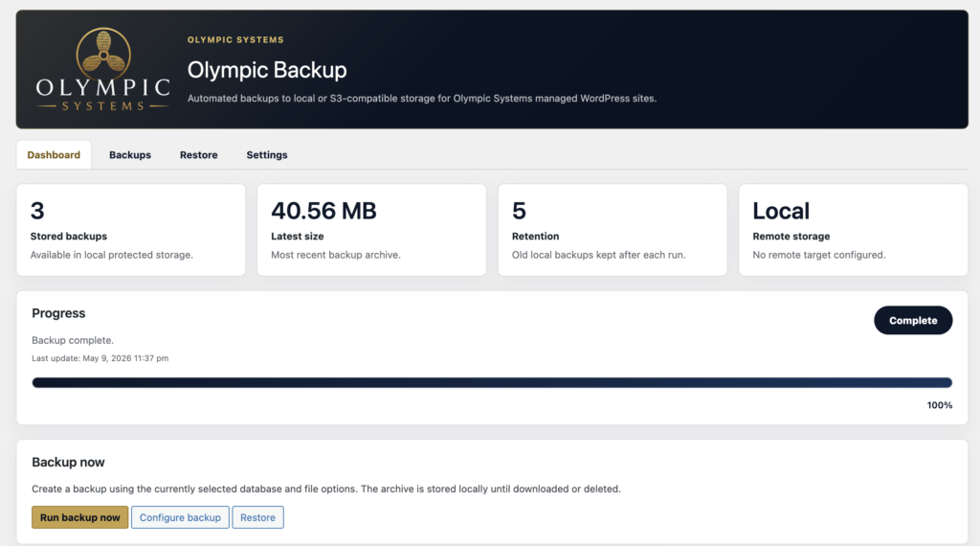Click the Stored backups label
Screen dimensions: 980x546
tap(69, 237)
